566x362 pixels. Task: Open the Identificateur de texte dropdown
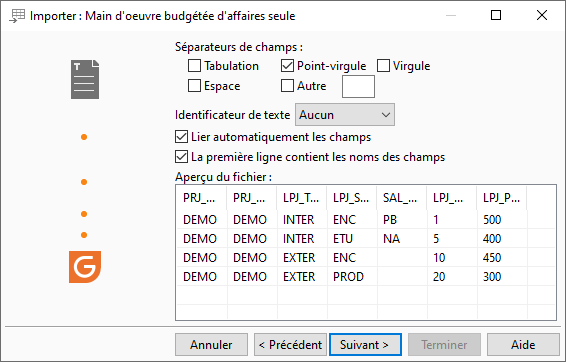pyautogui.click(x=345, y=115)
